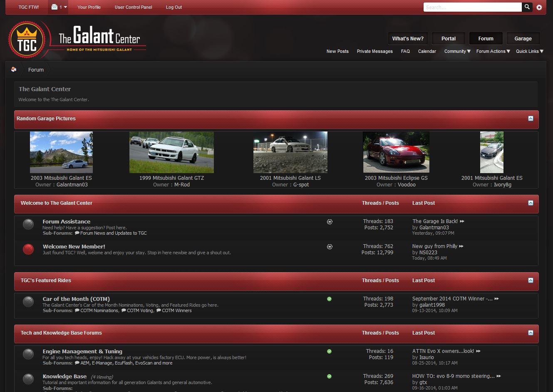Open COTM Nominations sub-forum

point(99,310)
